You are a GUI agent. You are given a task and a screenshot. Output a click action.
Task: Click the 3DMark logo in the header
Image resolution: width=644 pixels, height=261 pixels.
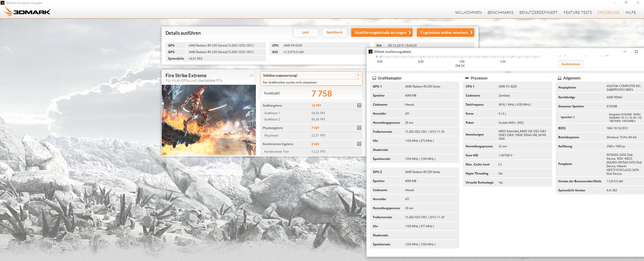tap(27, 12)
